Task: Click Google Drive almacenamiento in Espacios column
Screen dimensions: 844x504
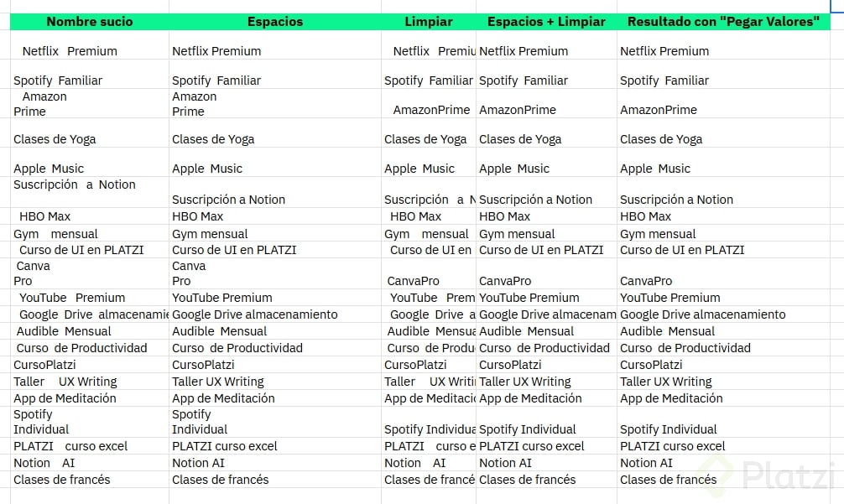Action: [x=255, y=314]
